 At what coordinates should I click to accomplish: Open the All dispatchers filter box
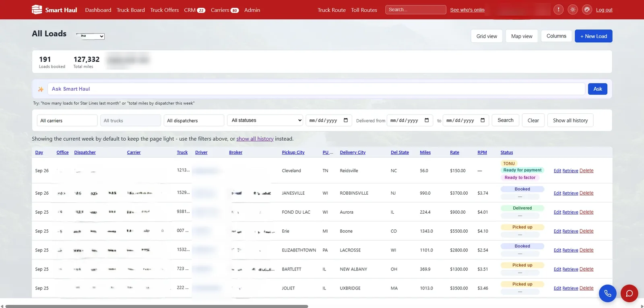pyautogui.click(x=194, y=121)
